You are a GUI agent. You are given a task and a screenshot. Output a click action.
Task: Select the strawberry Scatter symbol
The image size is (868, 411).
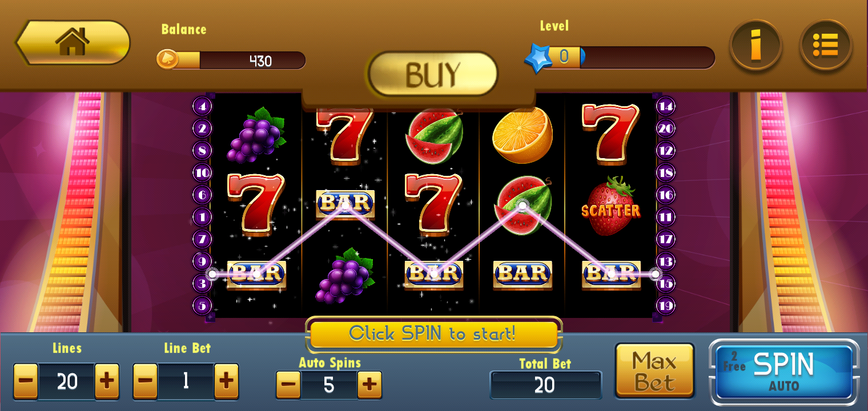coord(611,206)
